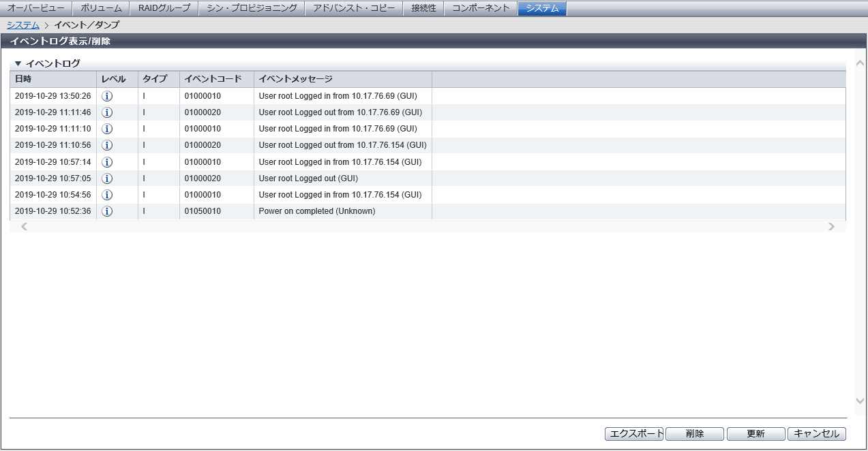Click info icon for 10:57:14 login event

point(107,162)
